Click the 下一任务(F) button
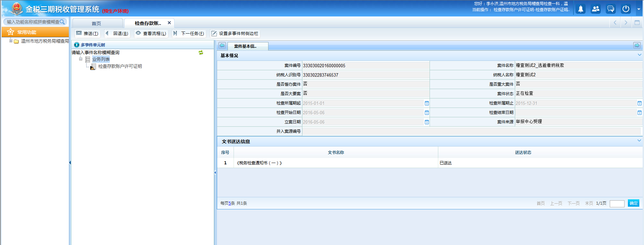The width and height of the screenshot is (644, 245). pos(189,33)
